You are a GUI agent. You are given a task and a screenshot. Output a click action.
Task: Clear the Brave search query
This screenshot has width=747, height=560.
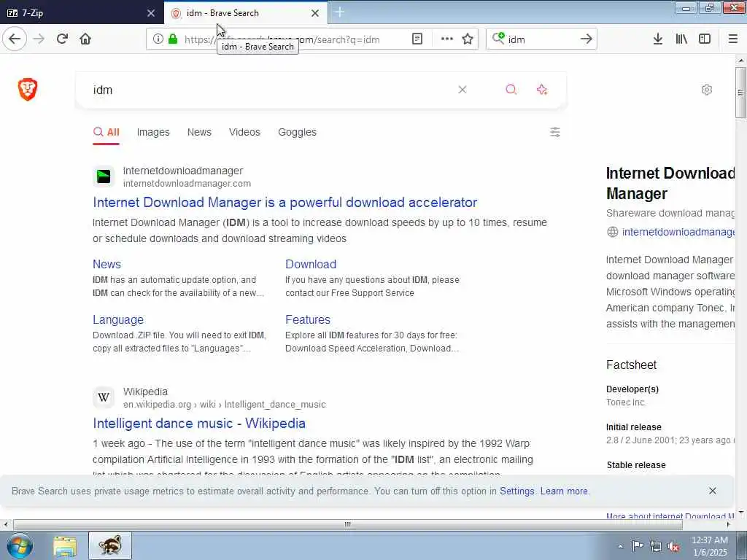(462, 90)
